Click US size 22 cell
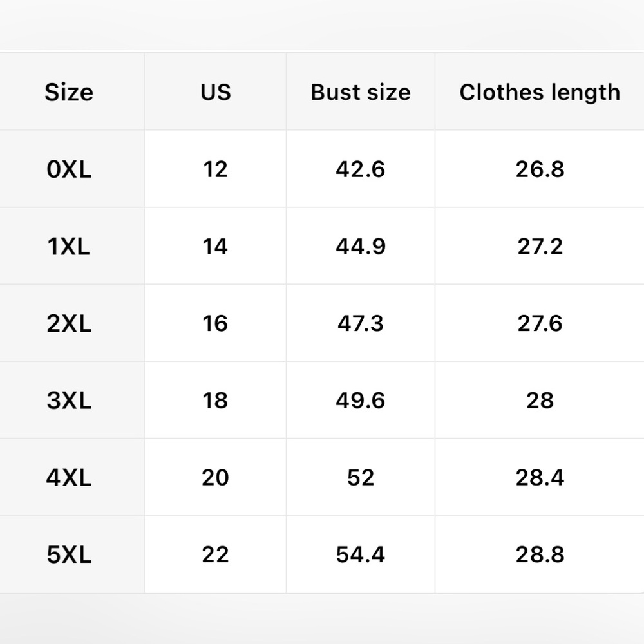Screen dimensions: 644x644 coord(216,554)
